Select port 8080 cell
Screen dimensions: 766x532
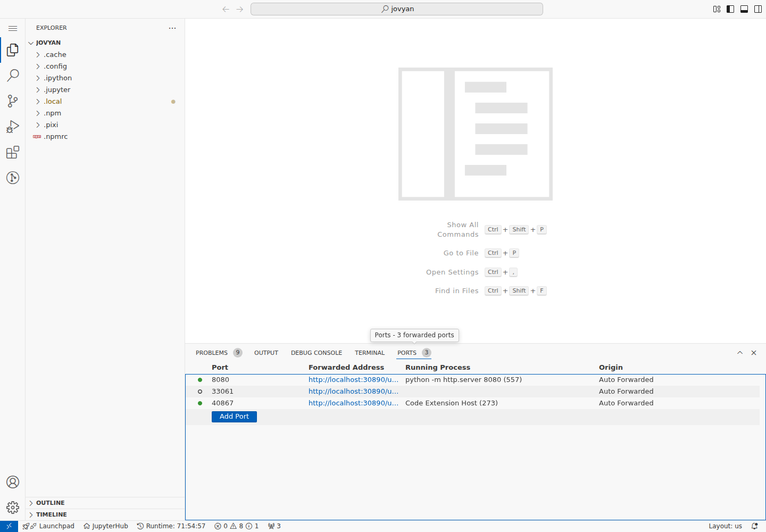220,380
